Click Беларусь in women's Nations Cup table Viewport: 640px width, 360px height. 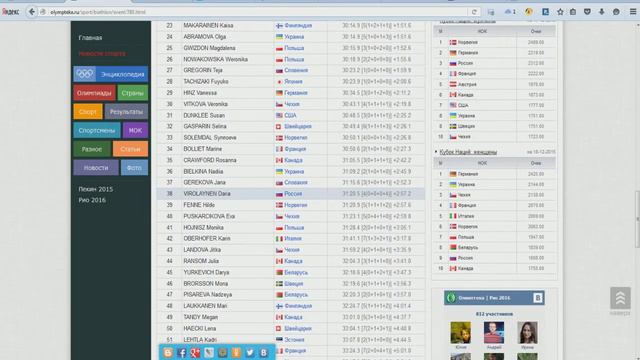(468, 247)
